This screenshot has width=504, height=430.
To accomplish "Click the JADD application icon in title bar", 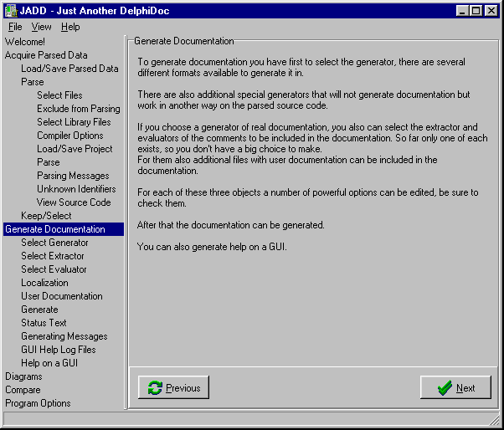I will [x=10, y=10].
